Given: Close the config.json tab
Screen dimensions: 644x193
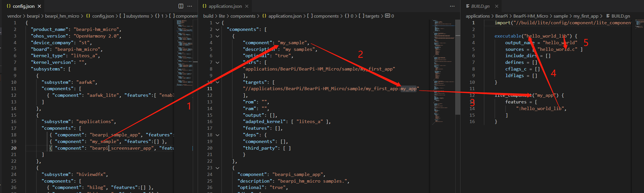Looking at the screenshot, I should tap(39, 6).
